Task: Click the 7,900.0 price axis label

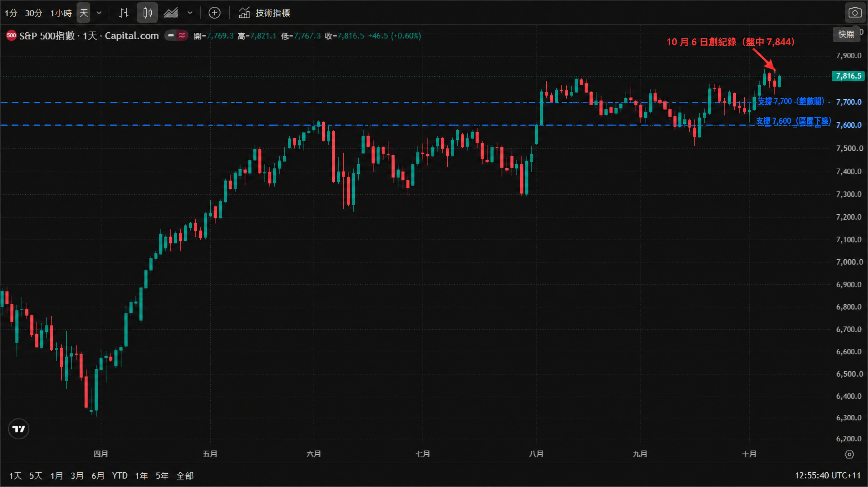Action: (848, 55)
